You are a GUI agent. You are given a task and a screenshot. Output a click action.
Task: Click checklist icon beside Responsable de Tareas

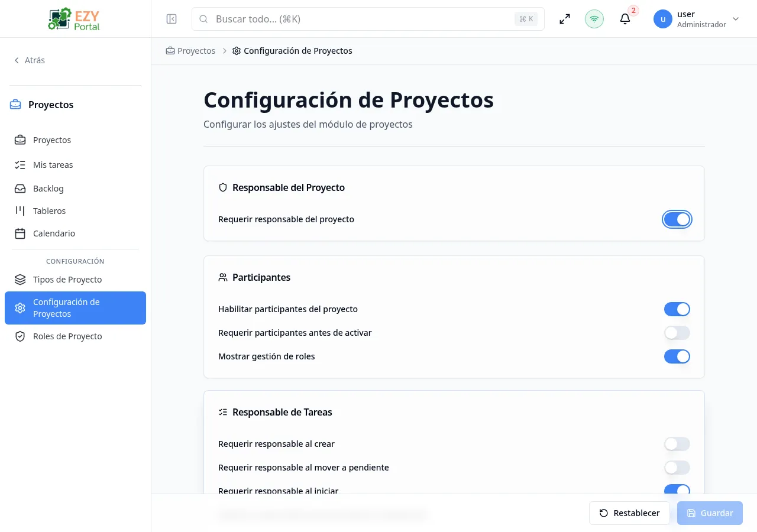tap(223, 412)
